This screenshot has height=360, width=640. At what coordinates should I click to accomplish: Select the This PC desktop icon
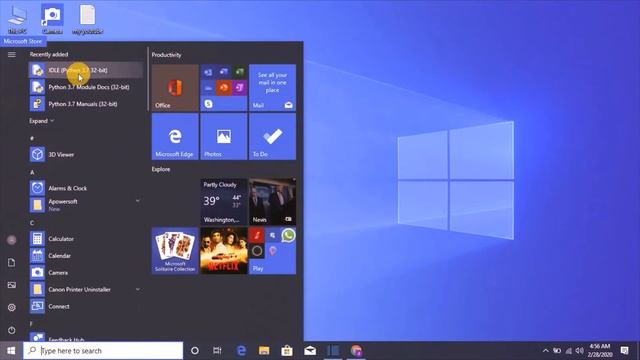coord(17,19)
